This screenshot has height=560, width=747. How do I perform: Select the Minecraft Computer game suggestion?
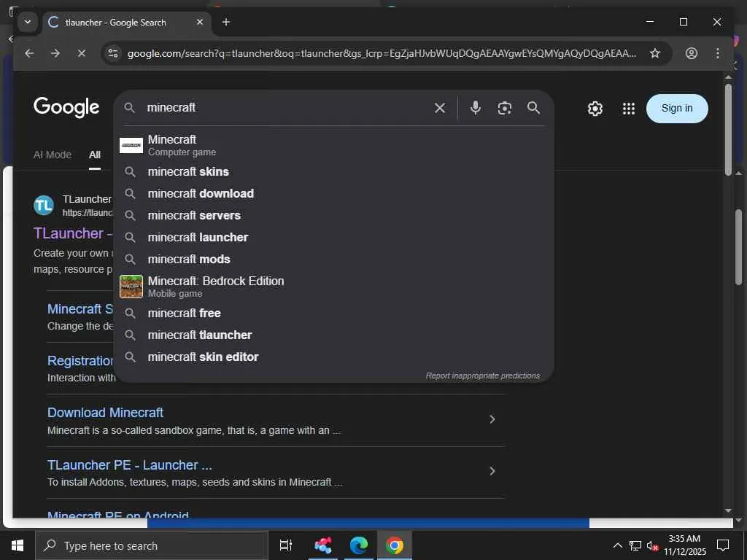[x=333, y=145]
